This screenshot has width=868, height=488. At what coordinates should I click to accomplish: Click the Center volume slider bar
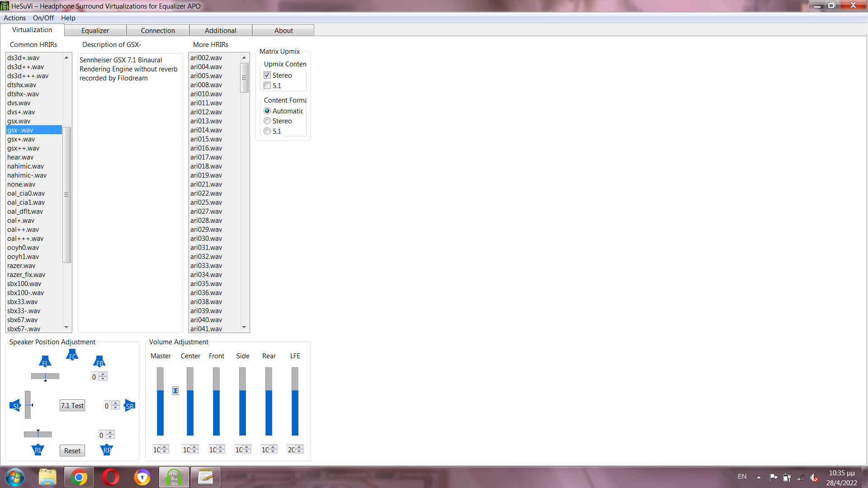pos(190,402)
